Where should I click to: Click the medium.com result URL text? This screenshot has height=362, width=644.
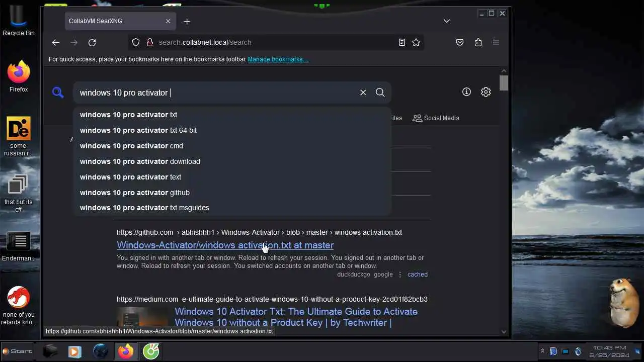[272, 299]
